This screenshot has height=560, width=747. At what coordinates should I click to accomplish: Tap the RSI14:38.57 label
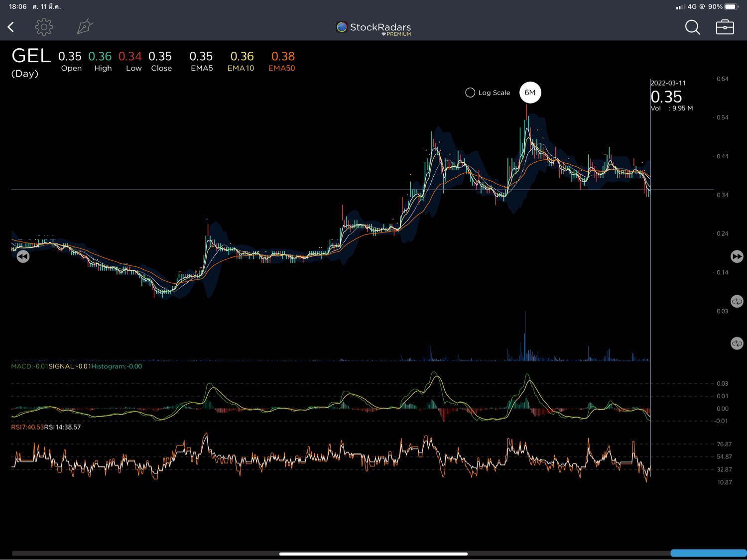[x=62, y=427]
